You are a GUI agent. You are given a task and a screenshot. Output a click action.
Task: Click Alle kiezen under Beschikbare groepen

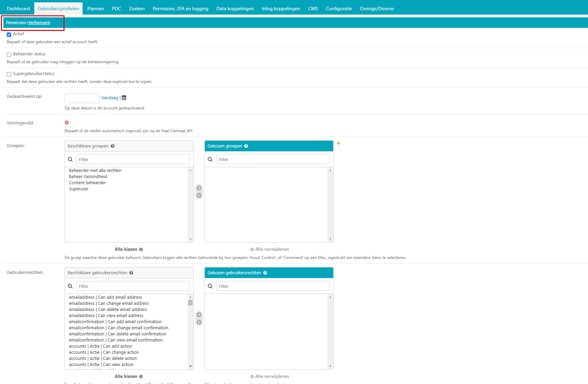point(128,249)
